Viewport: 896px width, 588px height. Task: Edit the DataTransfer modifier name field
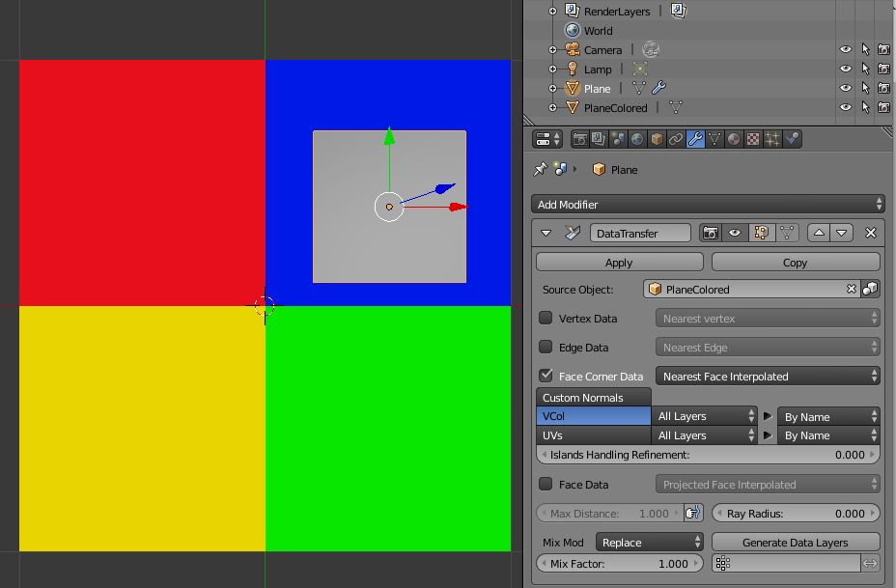click(x=640, y=233)
